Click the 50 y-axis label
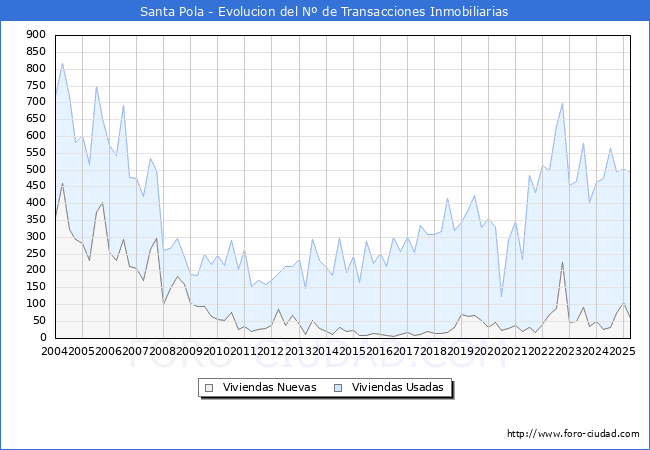650x450 pixels. (x=39, y=321)
